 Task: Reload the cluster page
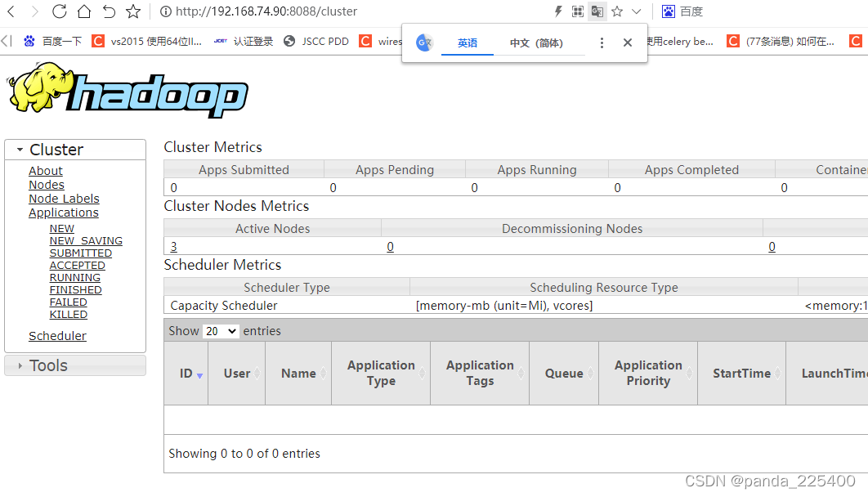click(x=59, y=11)
